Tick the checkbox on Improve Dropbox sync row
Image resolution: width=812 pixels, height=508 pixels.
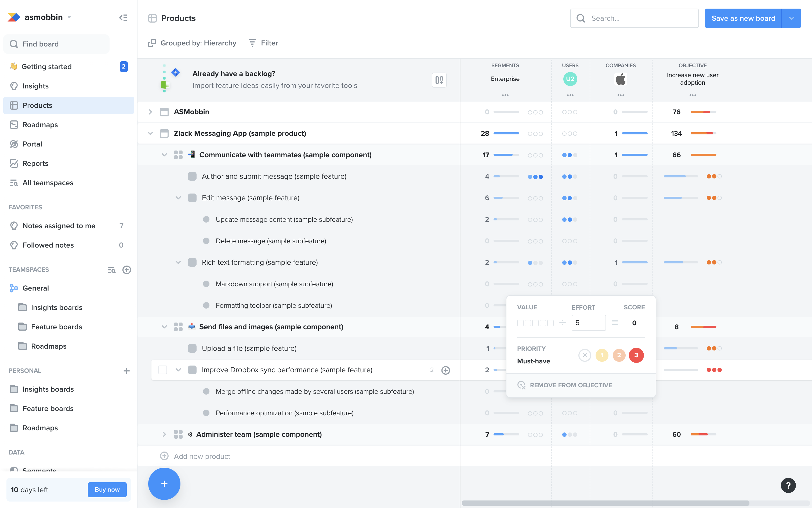[163, 370]
